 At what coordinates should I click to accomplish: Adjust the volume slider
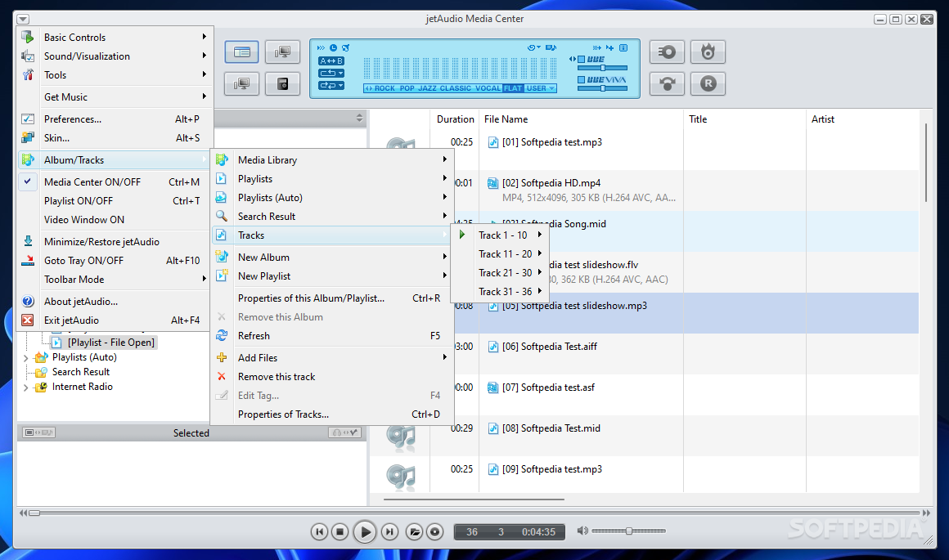pos(629,531)
